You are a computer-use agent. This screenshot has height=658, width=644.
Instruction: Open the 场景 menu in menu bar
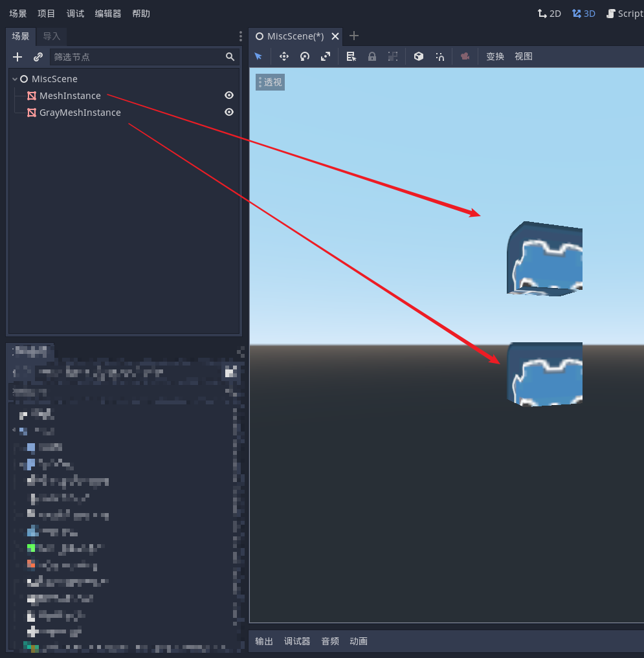(x=18, y=14)
